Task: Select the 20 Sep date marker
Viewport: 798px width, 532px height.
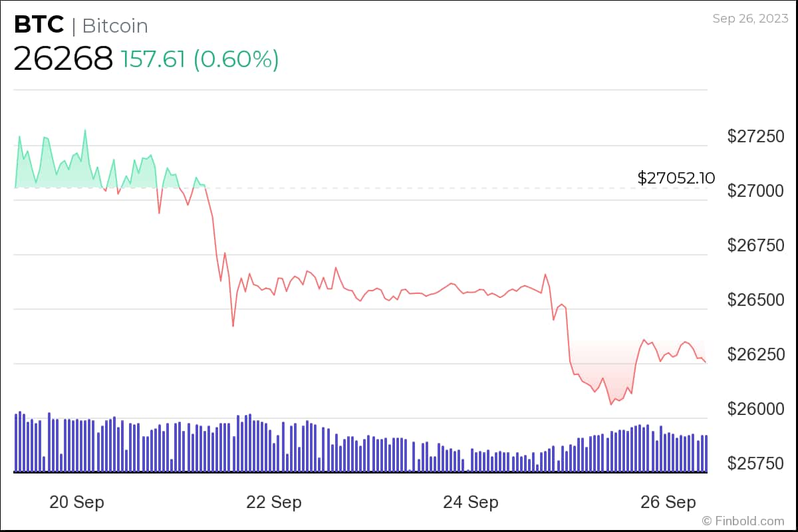Action: click(76, 503)
